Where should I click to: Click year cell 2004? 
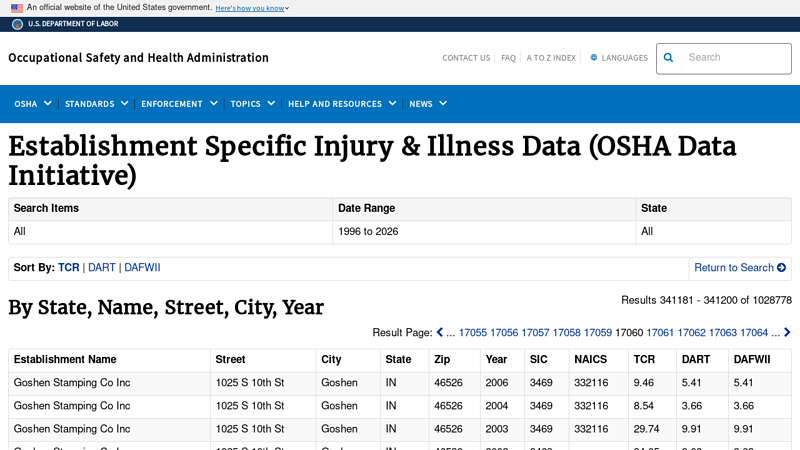tap(496, 406)
